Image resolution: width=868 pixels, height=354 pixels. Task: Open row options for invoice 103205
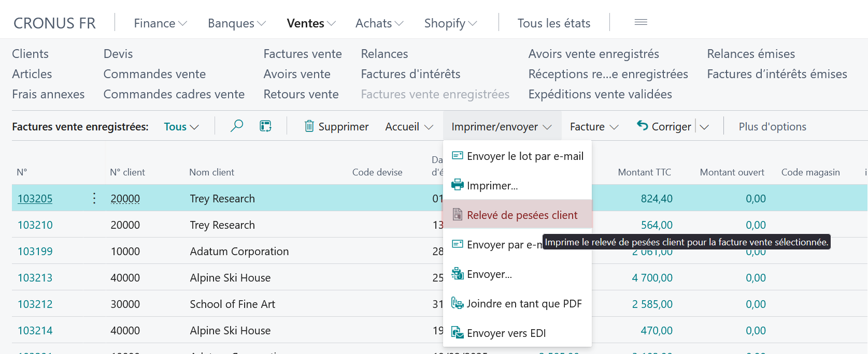(x=94, y=198)
